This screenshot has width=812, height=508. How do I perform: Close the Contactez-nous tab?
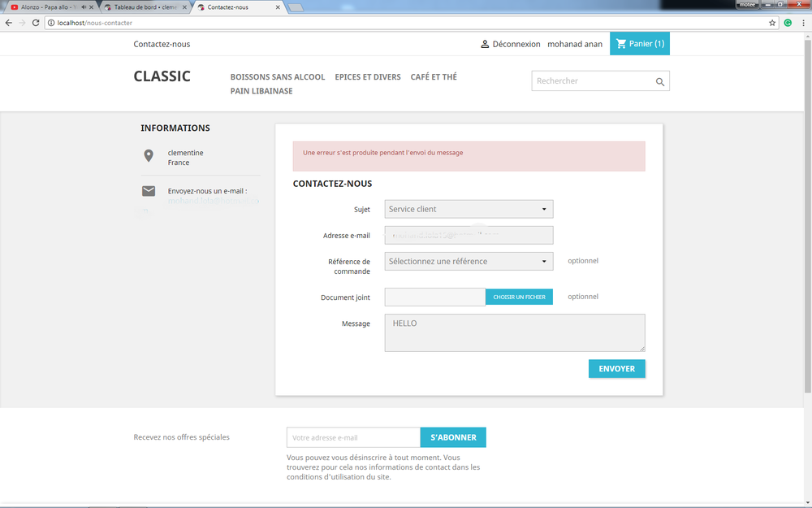pos(278,7)
